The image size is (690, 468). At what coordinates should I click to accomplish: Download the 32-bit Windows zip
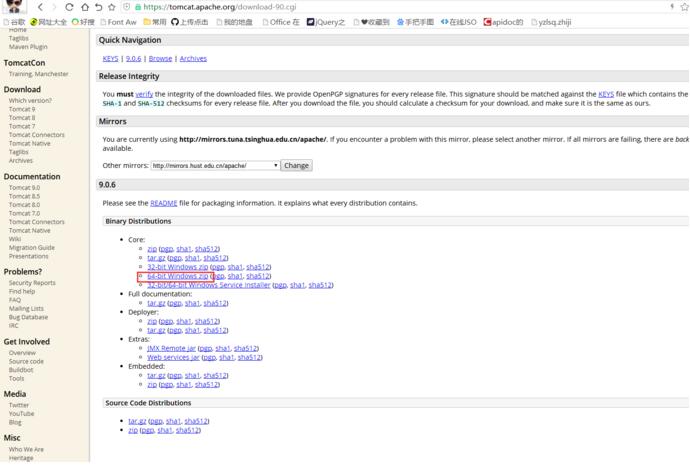point(178,267)
